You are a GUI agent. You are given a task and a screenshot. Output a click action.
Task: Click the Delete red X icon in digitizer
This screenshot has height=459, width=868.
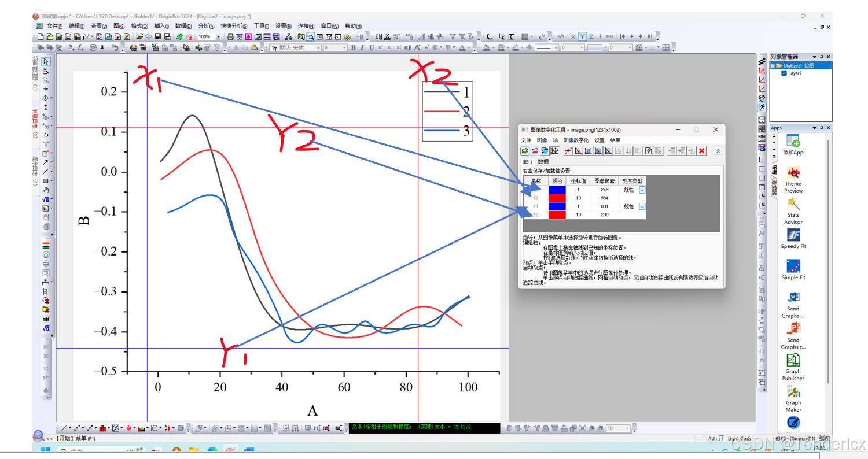tap(702, 151)
